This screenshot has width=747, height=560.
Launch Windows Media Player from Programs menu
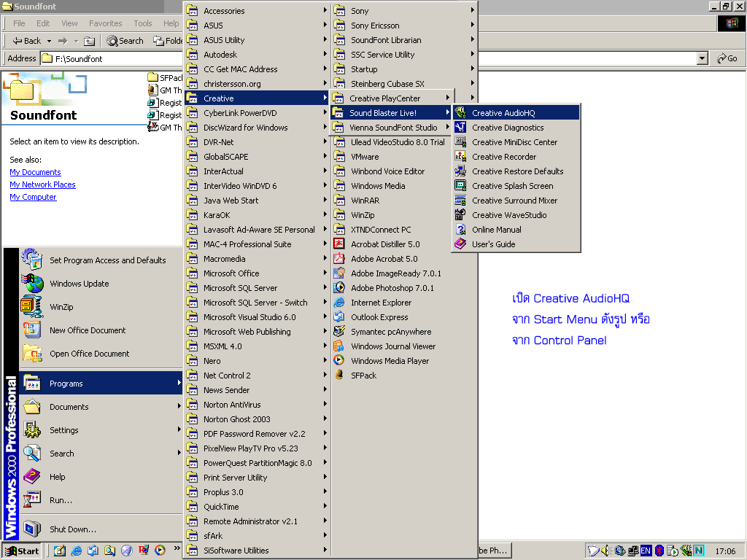pos(404,361)
